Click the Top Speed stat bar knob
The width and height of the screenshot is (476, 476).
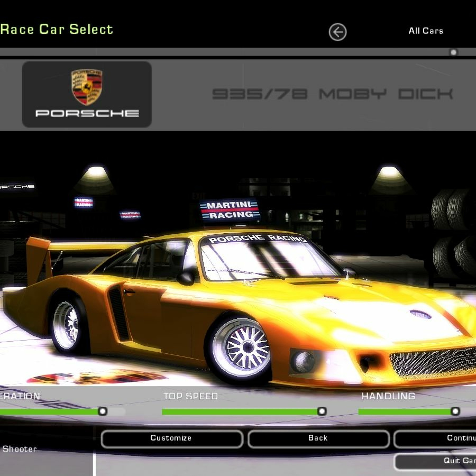tap(322, 411)
